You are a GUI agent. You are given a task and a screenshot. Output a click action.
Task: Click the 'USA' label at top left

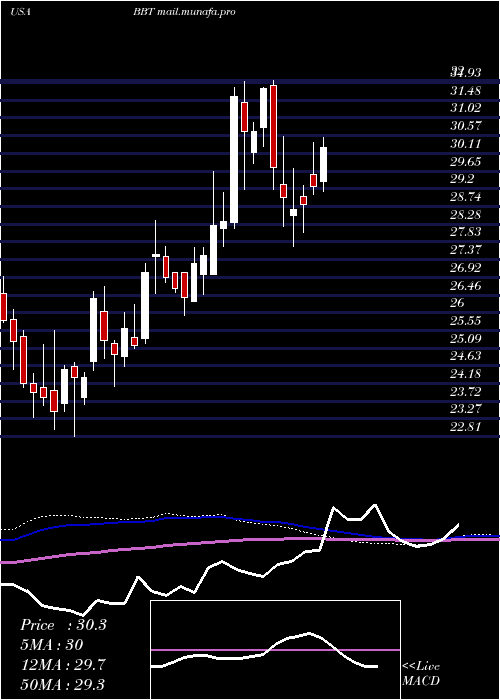click(20, 12)
